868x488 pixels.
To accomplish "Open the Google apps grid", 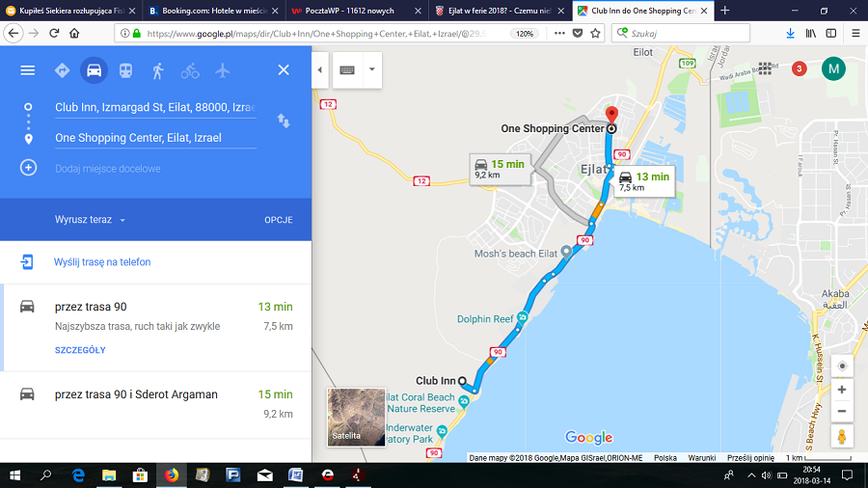I will [766, 68].
